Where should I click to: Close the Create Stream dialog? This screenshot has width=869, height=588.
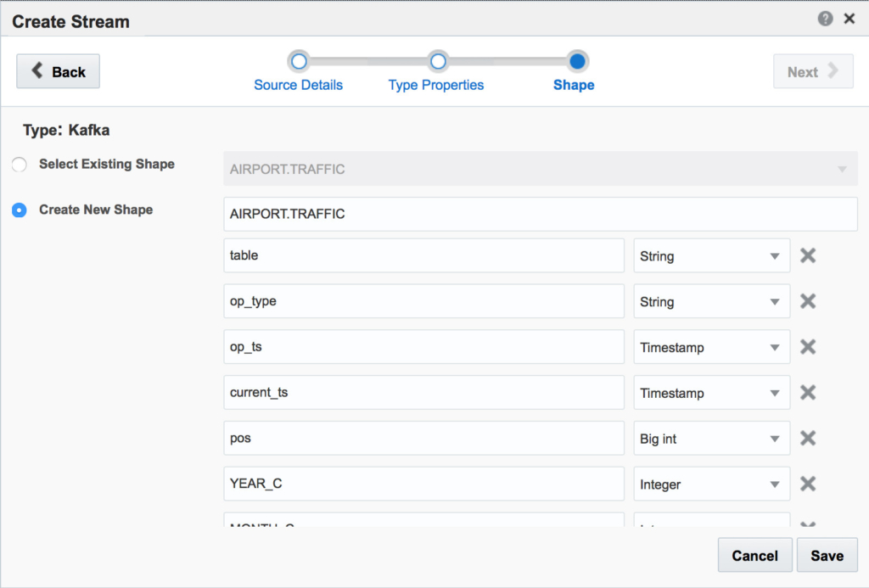(x=849, y=19)
